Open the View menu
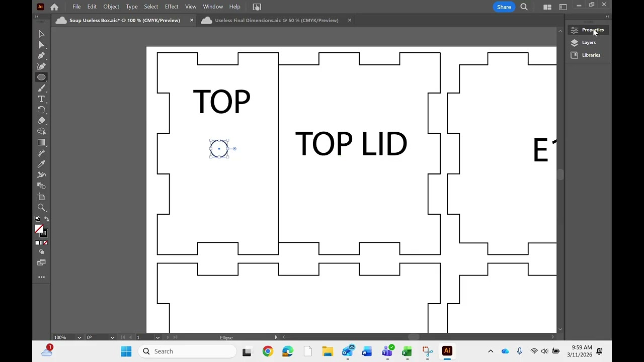Image resolution: width=644 pixels, height=362 pixels. point(191,7)
